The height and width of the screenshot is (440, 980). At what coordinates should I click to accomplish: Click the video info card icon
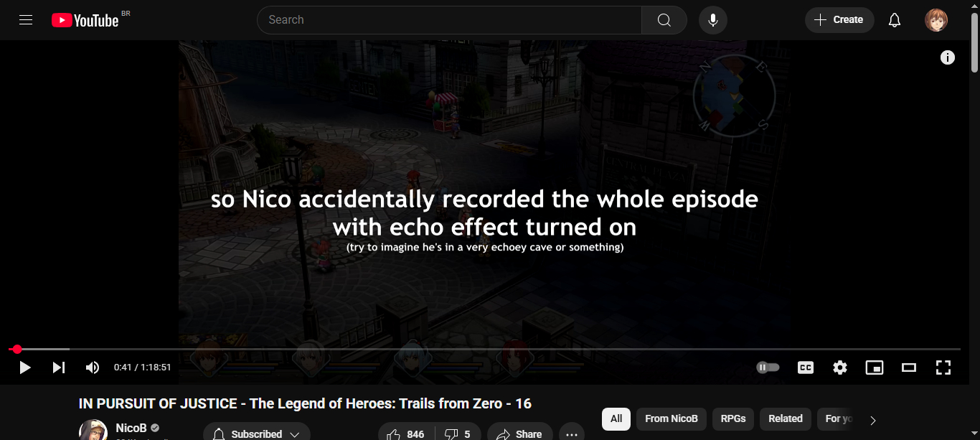click(948, 57)
